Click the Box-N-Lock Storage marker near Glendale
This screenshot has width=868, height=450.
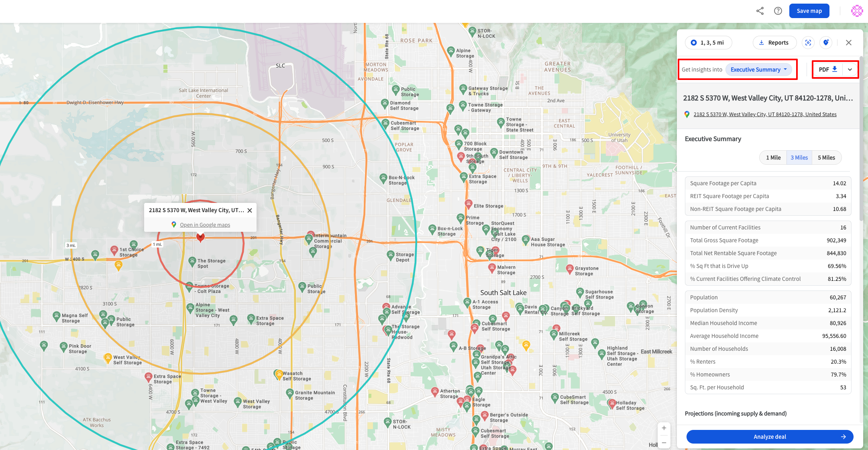tap(383, 178)
